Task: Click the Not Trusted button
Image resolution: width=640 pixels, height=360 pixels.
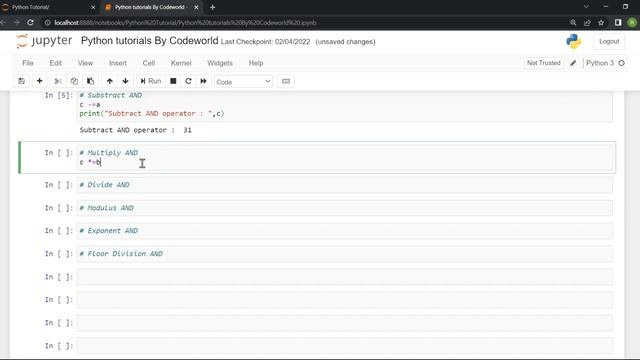Action: coord(543,63)
